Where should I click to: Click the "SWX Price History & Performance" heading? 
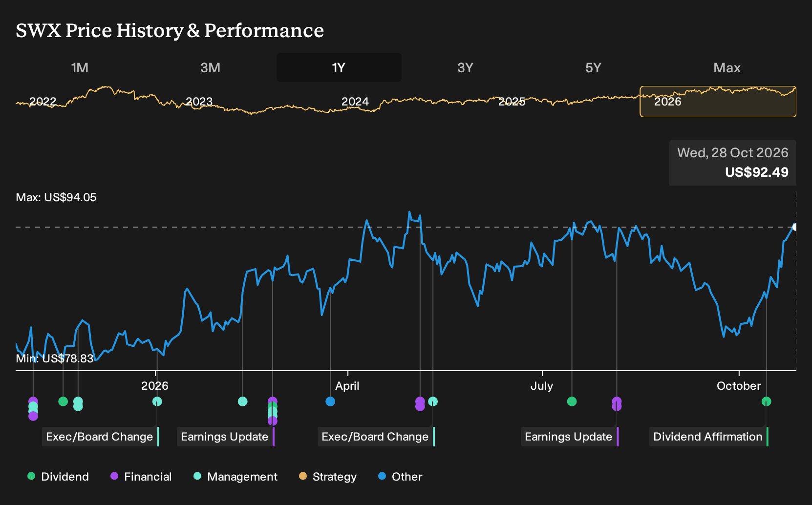click(170, 30)
